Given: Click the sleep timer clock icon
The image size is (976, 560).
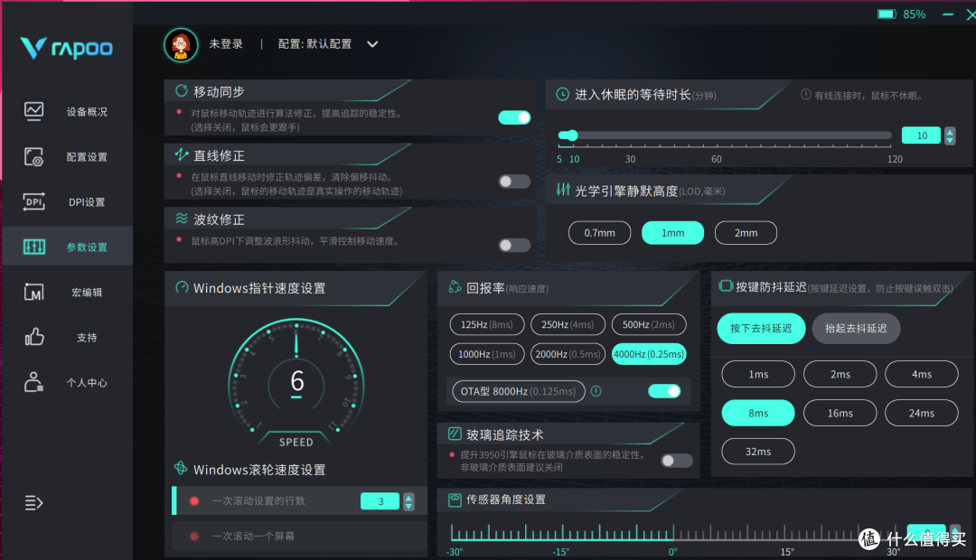Looking at the screenshot, I should (562, 95).
